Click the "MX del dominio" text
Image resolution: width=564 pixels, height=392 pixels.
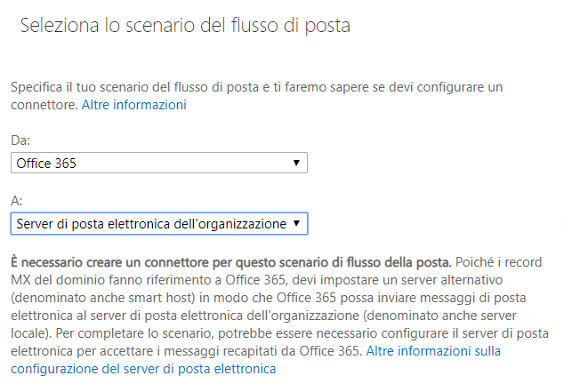click(58, 280)
